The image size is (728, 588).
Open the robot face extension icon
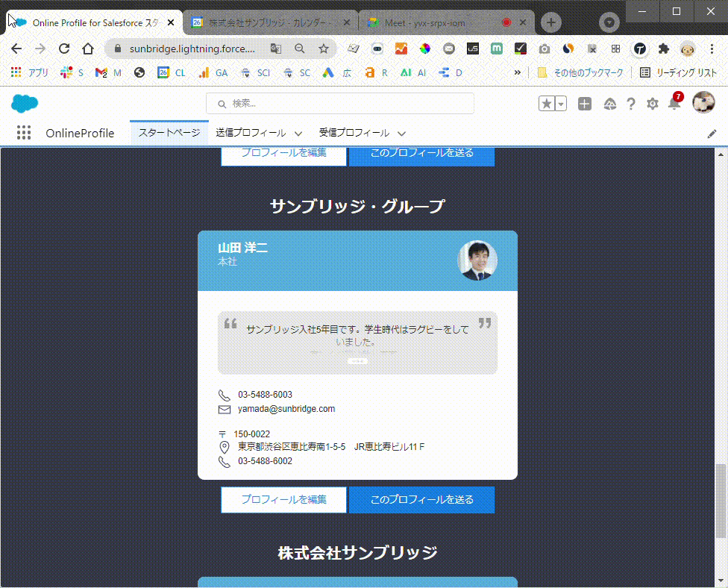[377, 49]
